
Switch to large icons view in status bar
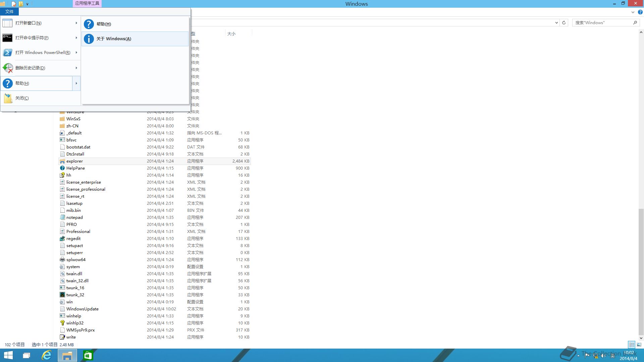tap(639, 345)
